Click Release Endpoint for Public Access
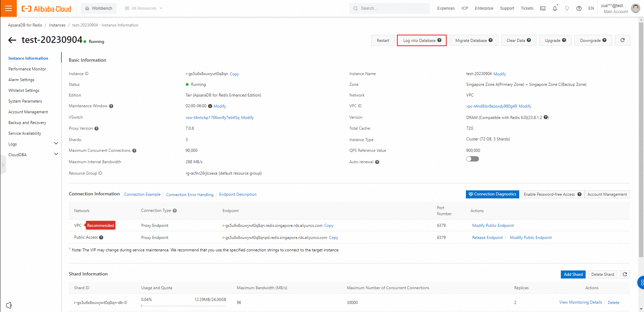This screenshot has height=312, width=644. [487, 238]
